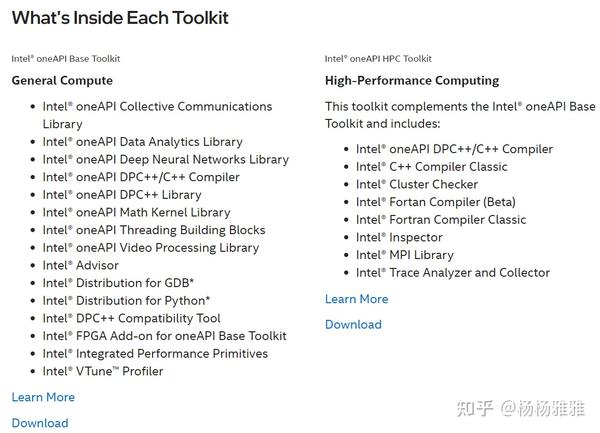Click Intel oneAPI Math Kernel Library item
600x433 pixels.
pos(136,212)
